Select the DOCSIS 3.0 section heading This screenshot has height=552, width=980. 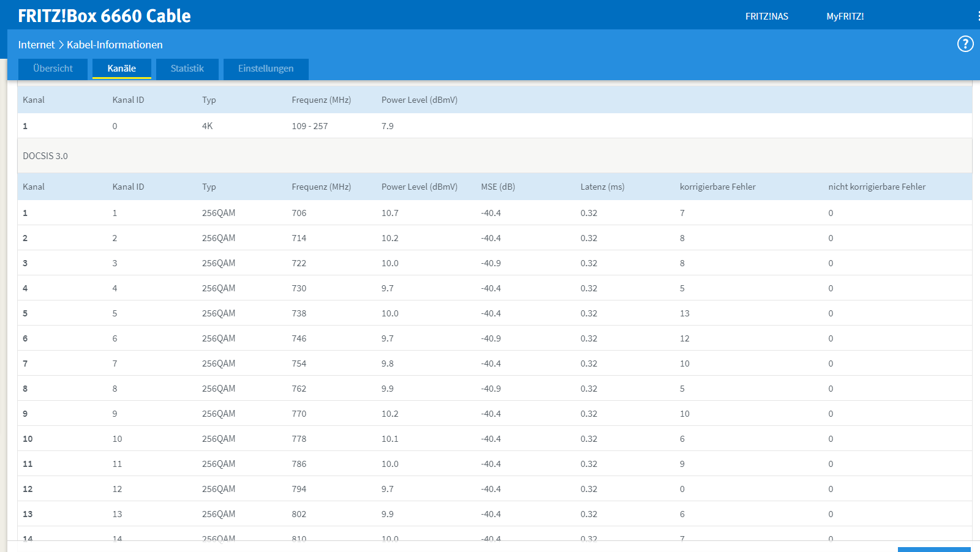pos(45,156)
